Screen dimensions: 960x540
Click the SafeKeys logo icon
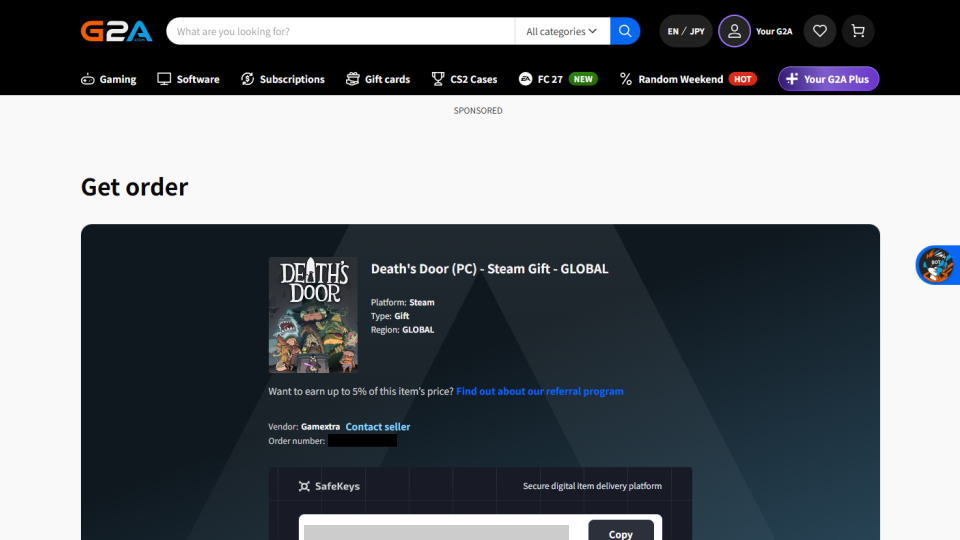304,486
